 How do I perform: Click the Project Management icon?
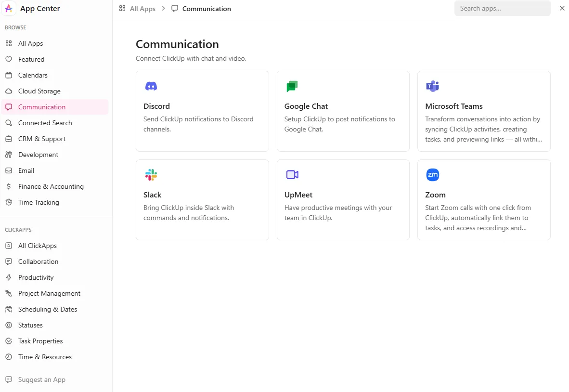pos(9,293)
